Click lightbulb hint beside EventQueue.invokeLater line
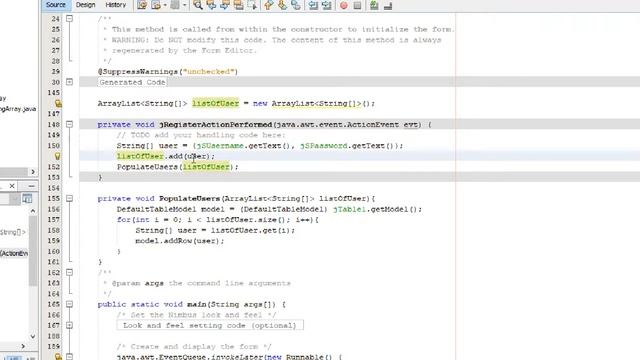640x360 pixels. pyautogui.click(x=58, y=357)
